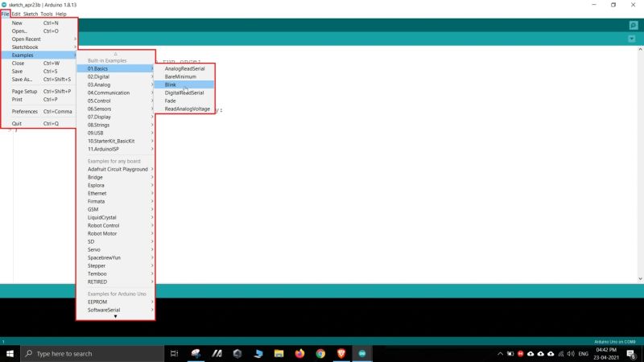Expand the 07.Display examples submenu
The width and height of the screenshot is (644, 362).
[115, 117]
